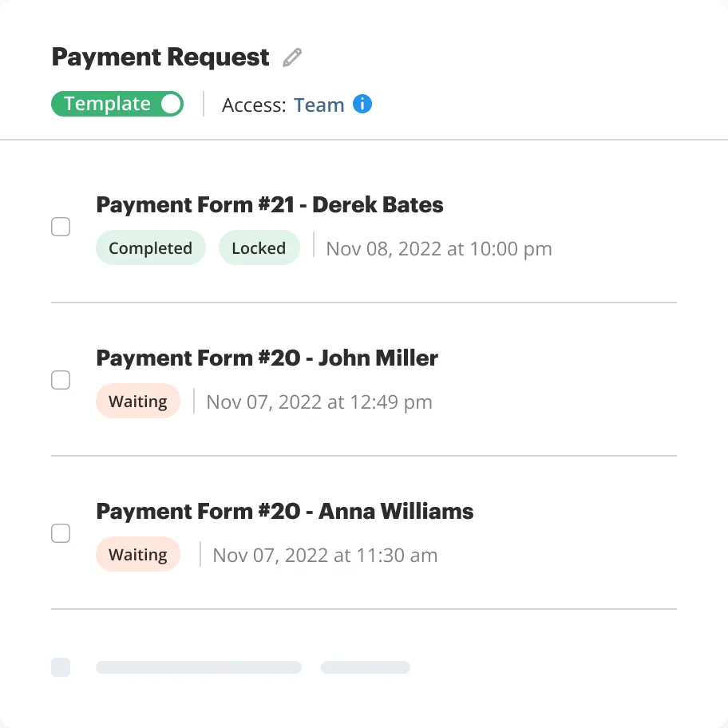Click the circle knob on the Template switch
Viewport: 728px width, 728px height.
point(171,104)
